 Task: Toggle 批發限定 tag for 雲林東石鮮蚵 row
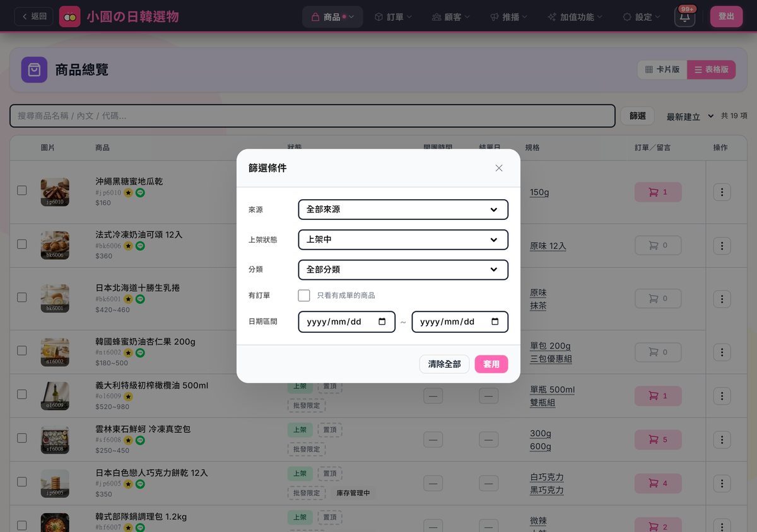pos(307,449)
